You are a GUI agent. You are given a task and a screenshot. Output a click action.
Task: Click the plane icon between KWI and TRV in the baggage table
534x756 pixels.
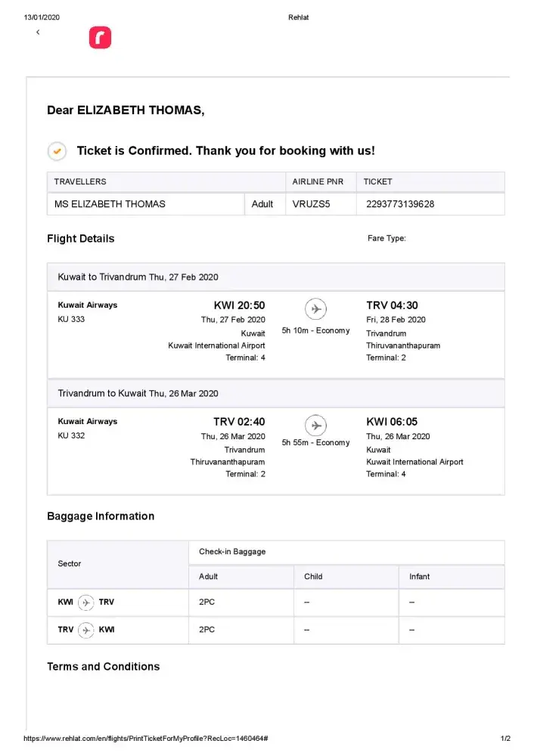point(86,603)
